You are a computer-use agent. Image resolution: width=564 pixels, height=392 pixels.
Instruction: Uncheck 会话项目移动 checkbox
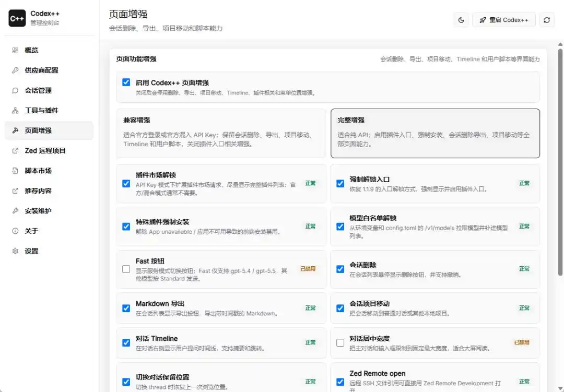pyautogui.click(x=340, y=308)
